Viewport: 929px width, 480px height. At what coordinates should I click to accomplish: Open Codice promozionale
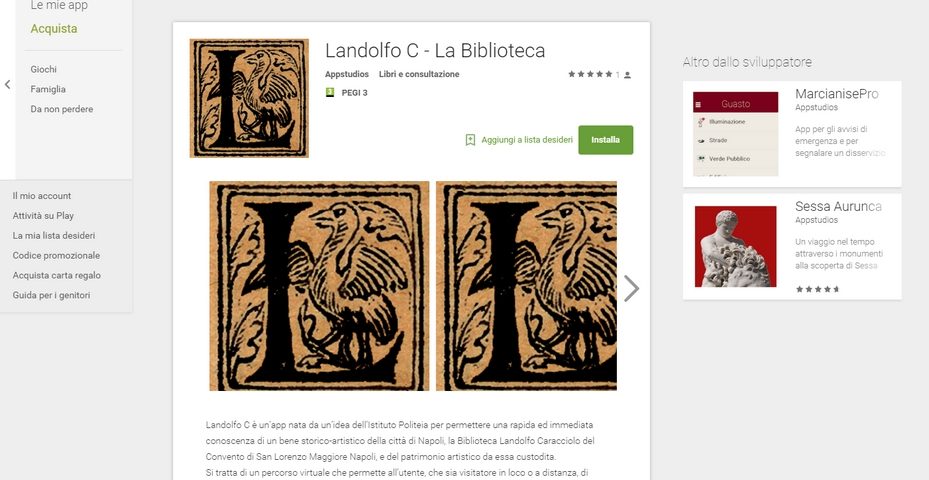click(x=56, y=255)
